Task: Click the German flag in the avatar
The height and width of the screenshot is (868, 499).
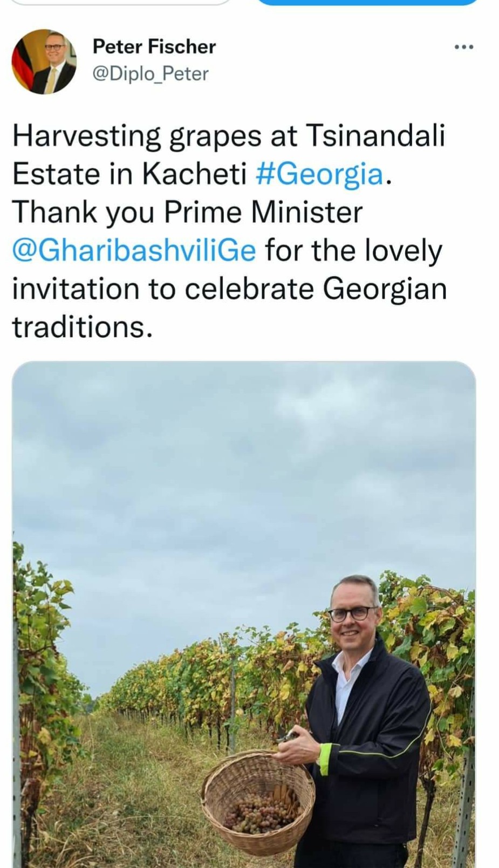Action: [x=22, y=65]
